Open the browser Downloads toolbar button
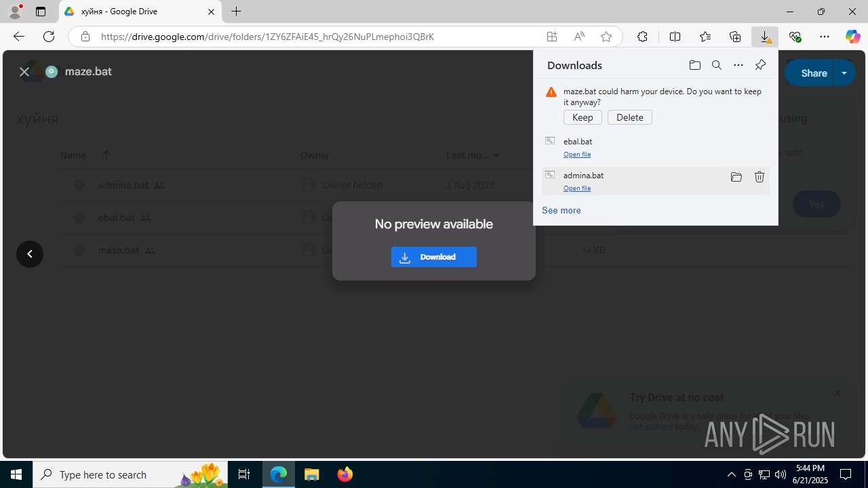The image size is (868, 488). coord(765,37)
